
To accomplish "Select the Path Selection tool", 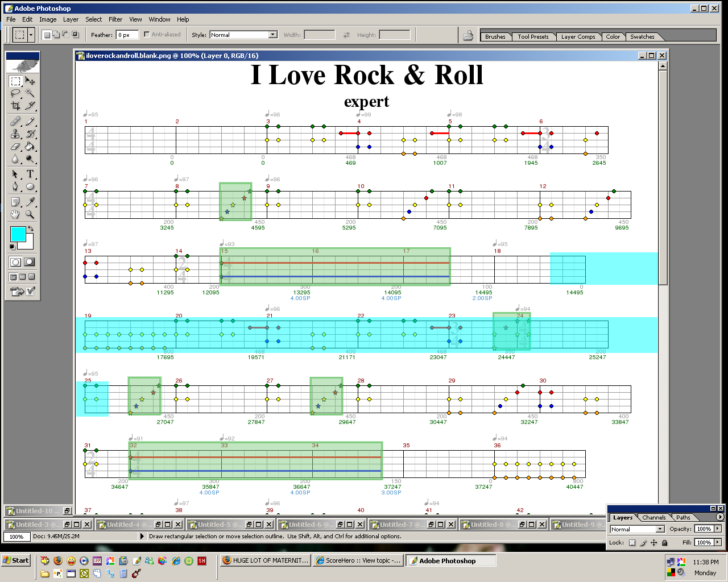I will 15,174.
